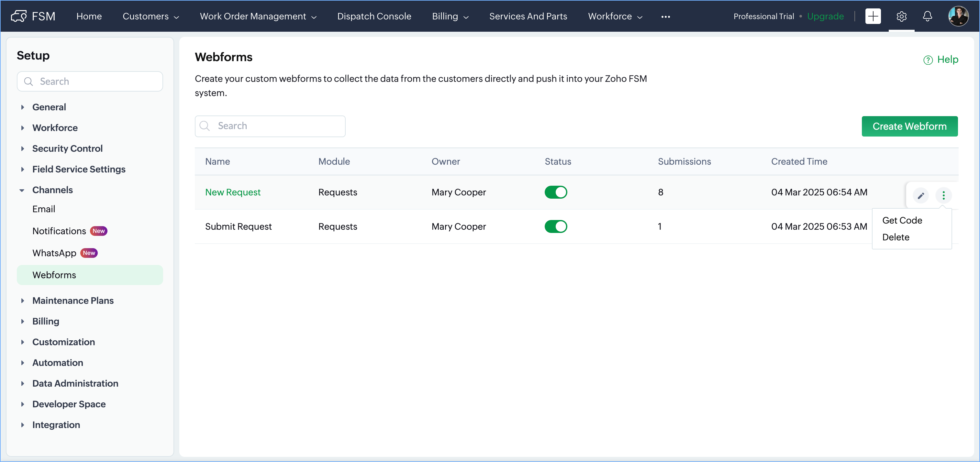Viewport: 980px width, 462px height.
Task: Open the notifications bell icon
Action: [927, 16]
